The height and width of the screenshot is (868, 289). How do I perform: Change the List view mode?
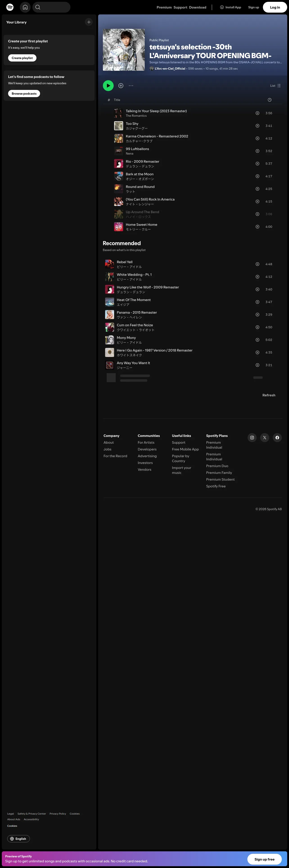coord(275,86)
